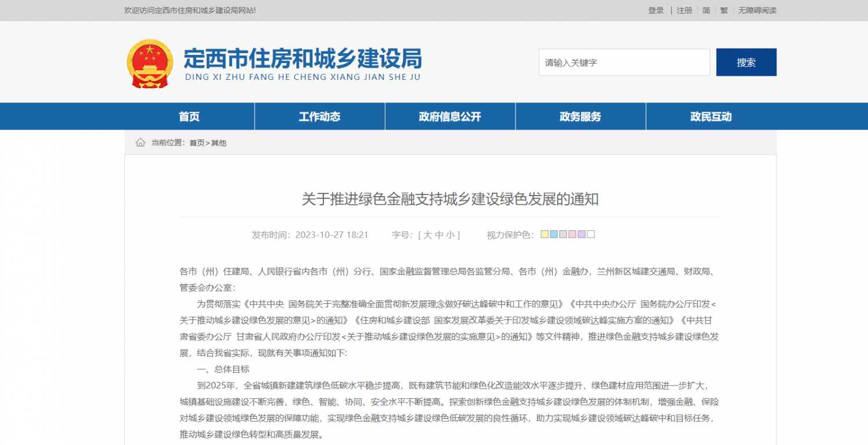Set font size to 小 (small)
The height and width of the screenshot is (445, 868).
pos(450,235)
